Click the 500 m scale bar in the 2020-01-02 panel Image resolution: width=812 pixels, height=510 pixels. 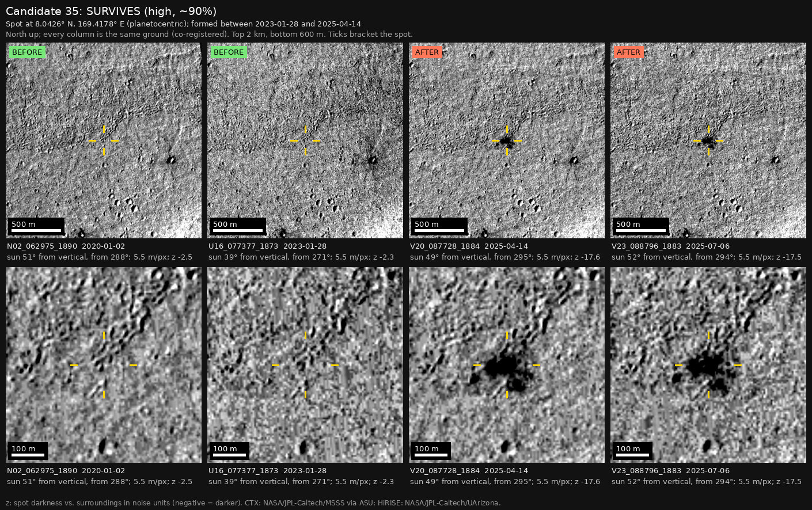[36, 226]
